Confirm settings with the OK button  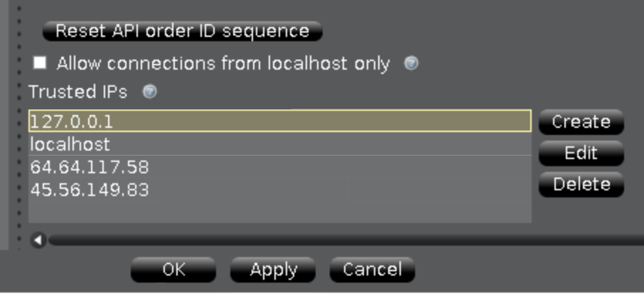173,269
